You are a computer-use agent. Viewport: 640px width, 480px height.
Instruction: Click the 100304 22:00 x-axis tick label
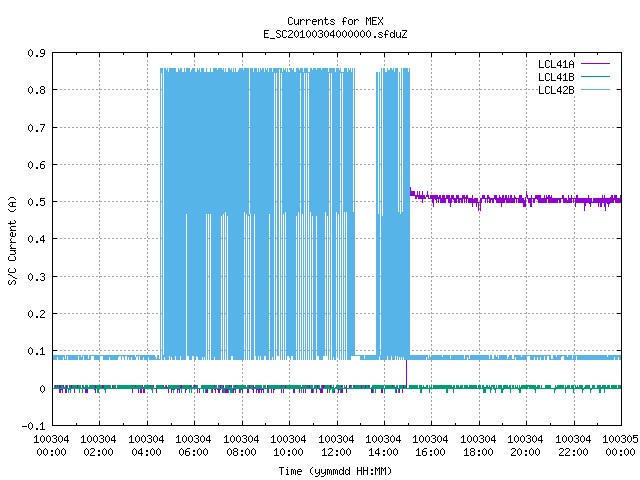[573, 446]
